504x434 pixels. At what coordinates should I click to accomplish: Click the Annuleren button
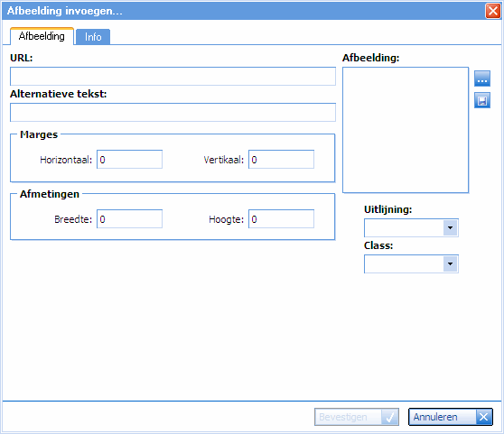click(451, 417)
